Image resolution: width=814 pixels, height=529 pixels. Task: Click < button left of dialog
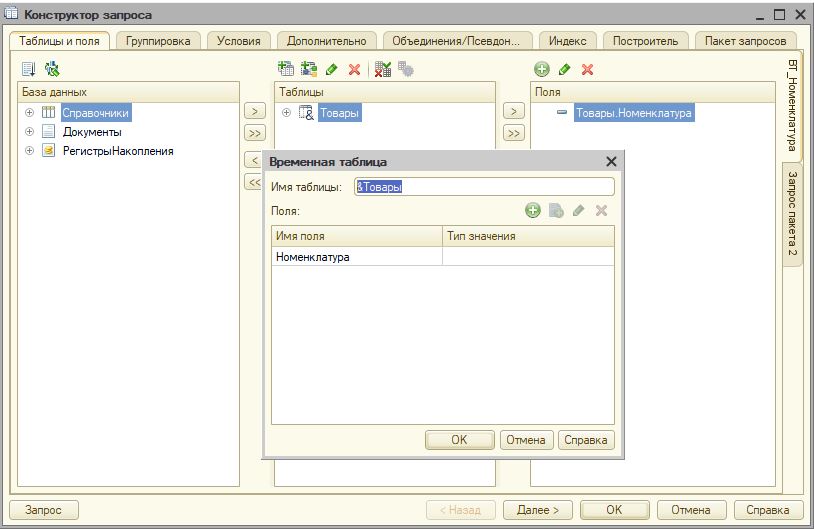[x=253, y=160]
